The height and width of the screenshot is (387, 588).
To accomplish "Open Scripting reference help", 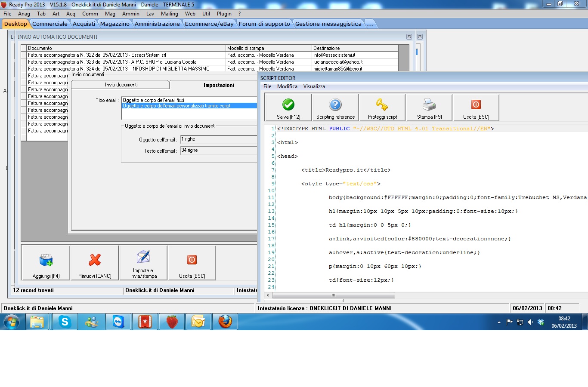I will [335, 107].
